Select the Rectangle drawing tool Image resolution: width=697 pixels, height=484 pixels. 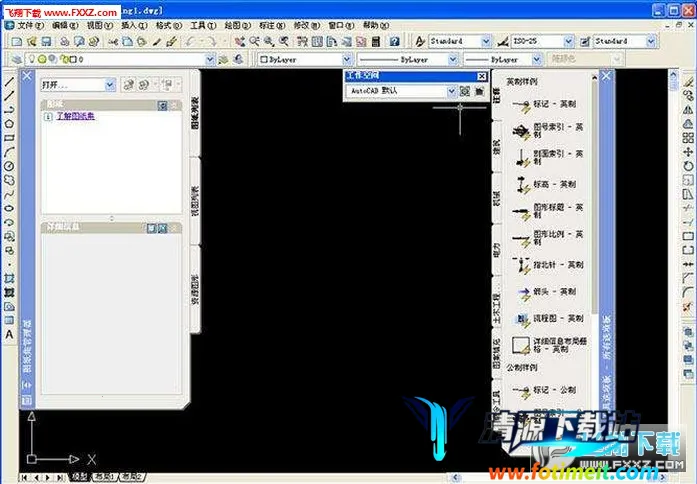pos(9,138)
